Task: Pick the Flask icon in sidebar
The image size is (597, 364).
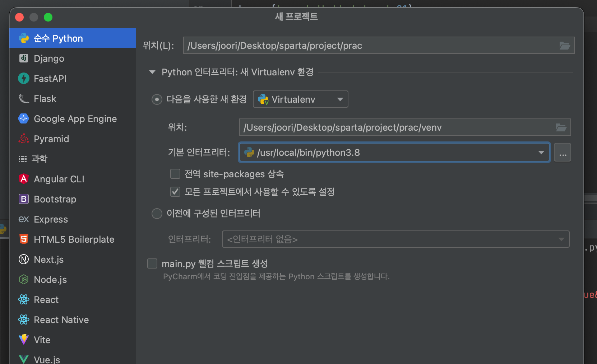Action: [x=24, y=98]
